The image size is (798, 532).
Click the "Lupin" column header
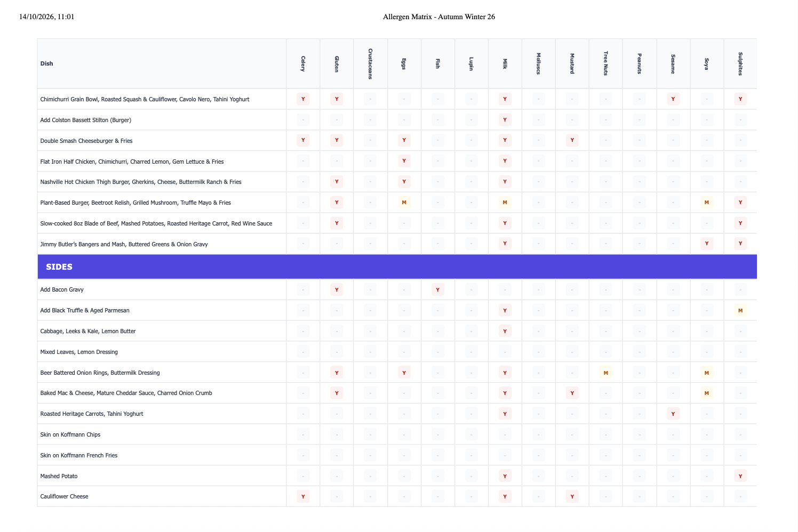(x=471, y=63)
